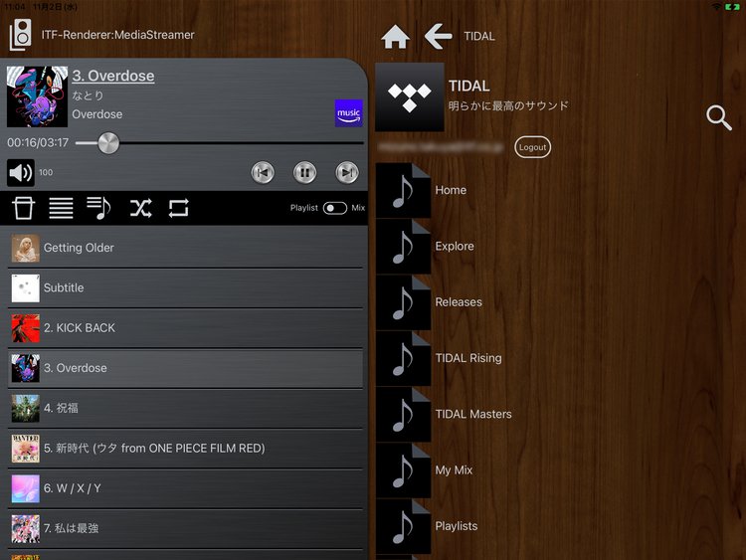746x560 pixels.
Task: Select 3. Overdose in the queue list
Action: pos(186,368)
